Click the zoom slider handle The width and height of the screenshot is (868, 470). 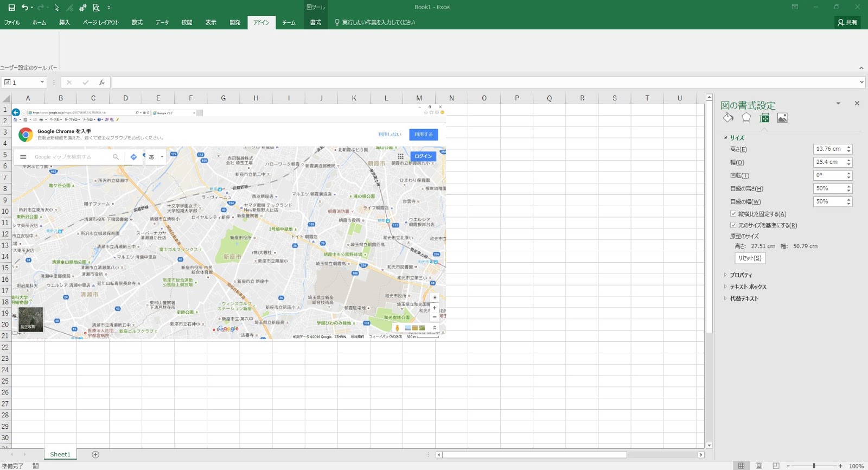(814, 466)
